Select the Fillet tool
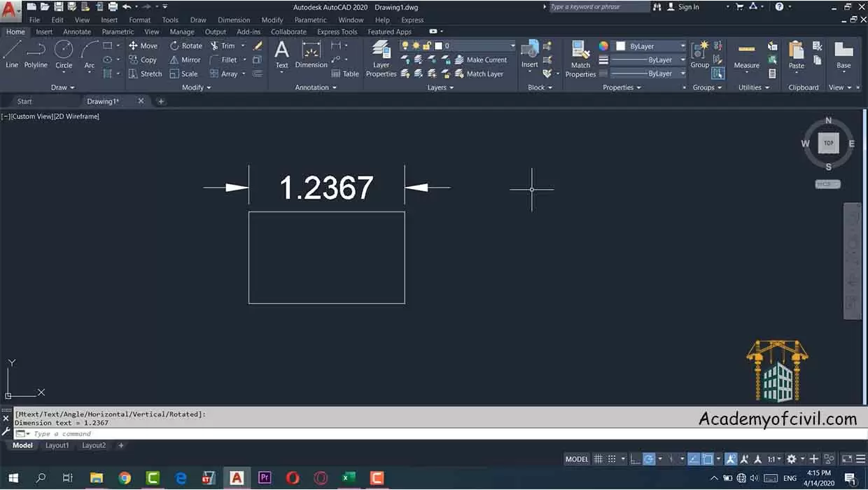Screen dimensions: 868x490 (x=223, y=59)
